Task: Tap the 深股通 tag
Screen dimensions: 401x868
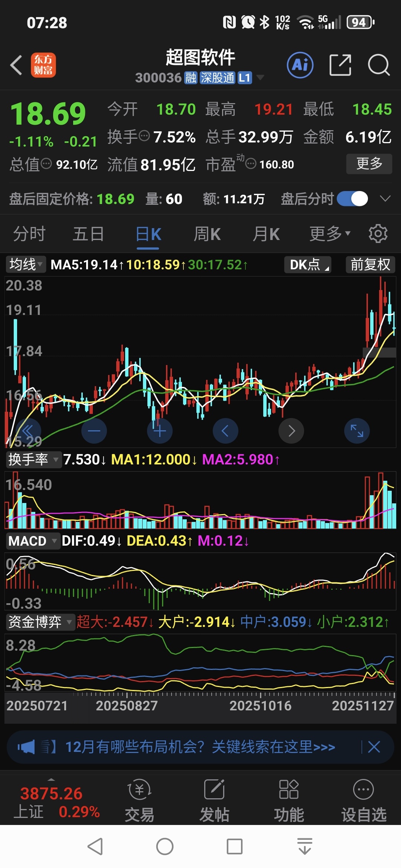Action: (218, 78)
